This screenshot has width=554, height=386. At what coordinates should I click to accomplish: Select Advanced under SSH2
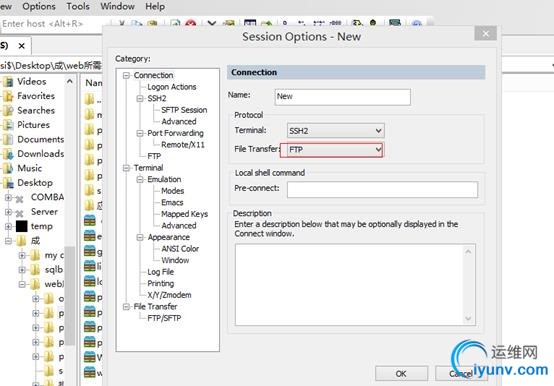(x=179, y=121)
